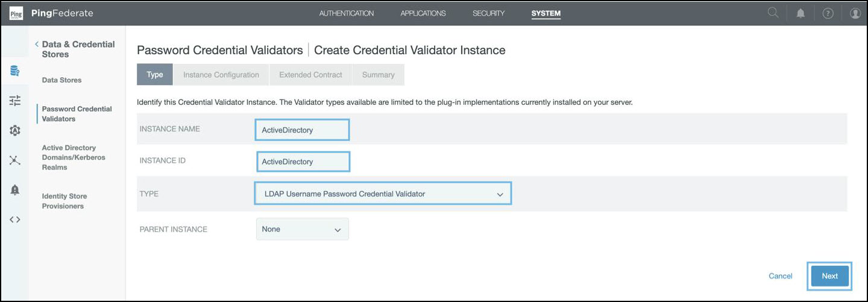This screenshot has width=868, height=302.
Task: Open the user account profile icon
Action: [x=855, y=13]
